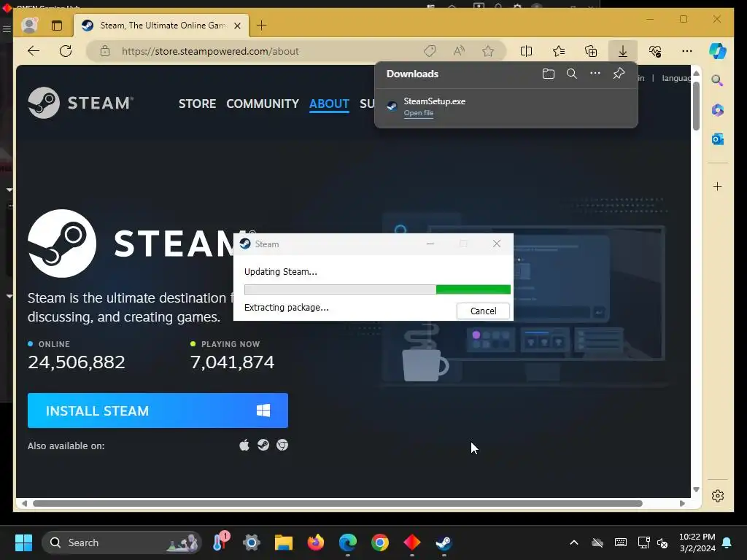This screenshot has width=747, height=560.
Task: Open clock showing 10:22 PM
Action: coord(697,542)
